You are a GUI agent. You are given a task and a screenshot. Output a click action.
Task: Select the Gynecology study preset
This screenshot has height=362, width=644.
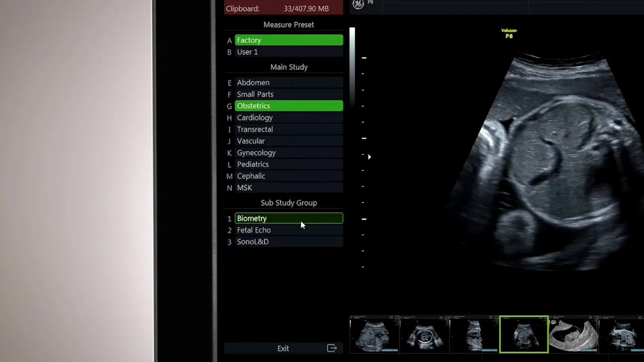point(289,152)
